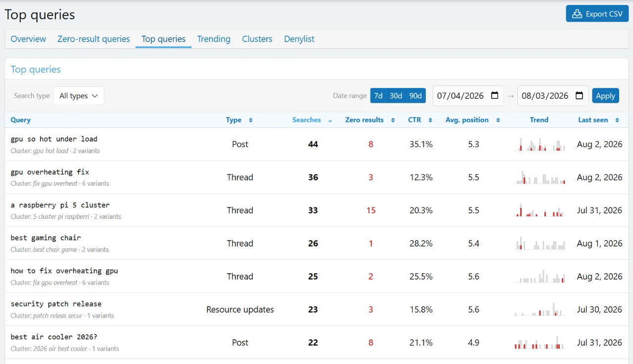Open calendar picker on end date 08/03/2026
This screenshot has width=633, height=364.
point(580,96)
